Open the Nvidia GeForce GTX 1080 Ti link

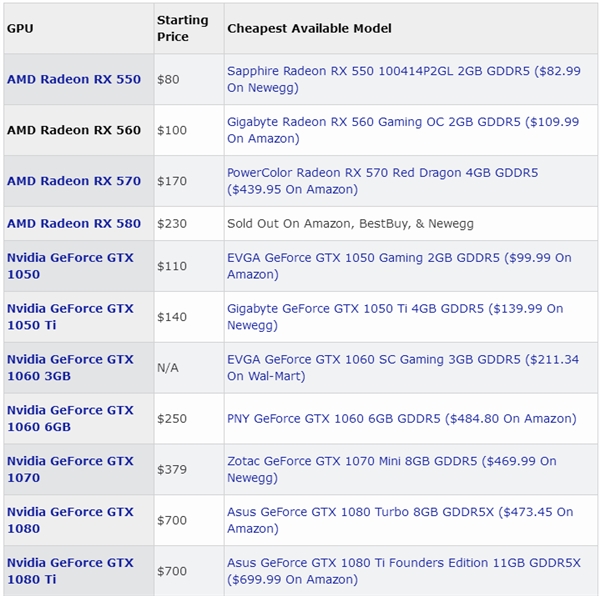point(70,571)
